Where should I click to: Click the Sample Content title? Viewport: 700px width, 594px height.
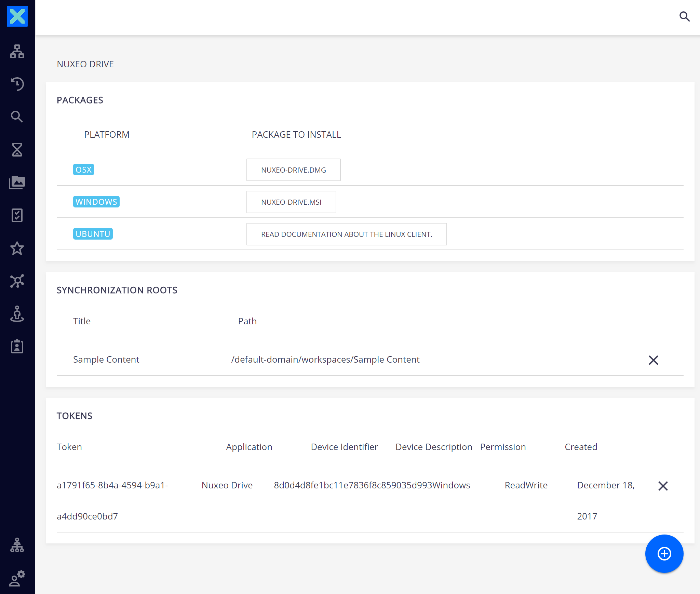(x=106, y=360)
